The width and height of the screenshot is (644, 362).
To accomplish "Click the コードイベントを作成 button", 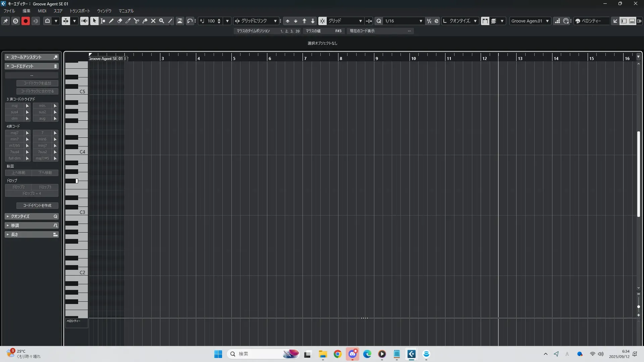I will pos(37,205).
